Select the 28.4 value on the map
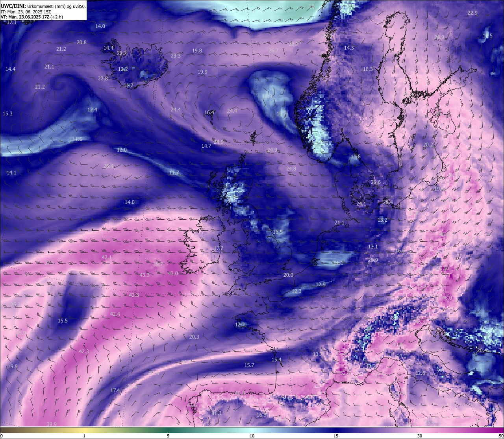 coord(388,202)
